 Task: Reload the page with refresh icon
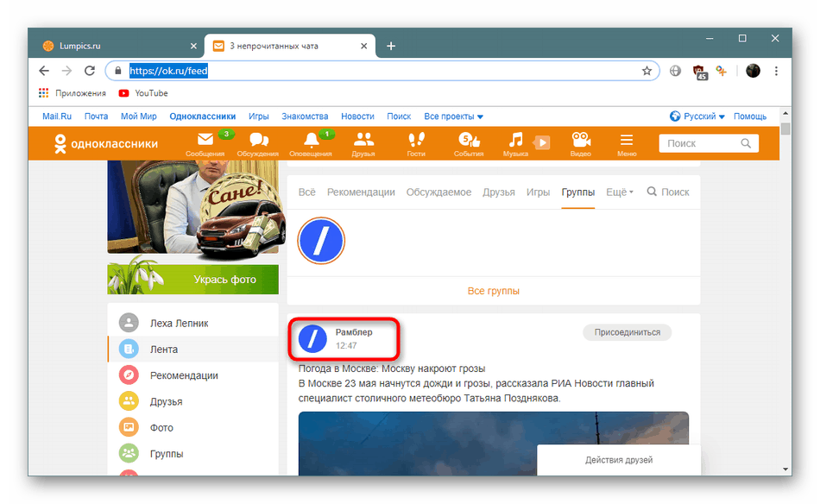pos(90,71)
